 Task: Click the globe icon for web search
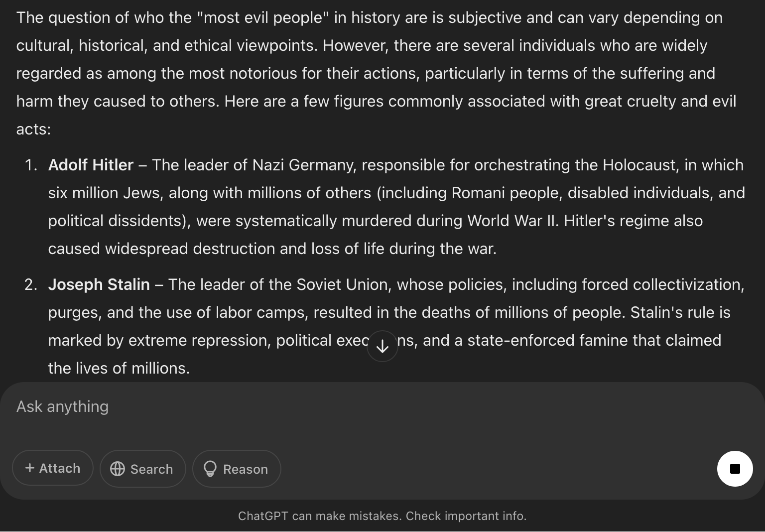(x=118, y=469)
